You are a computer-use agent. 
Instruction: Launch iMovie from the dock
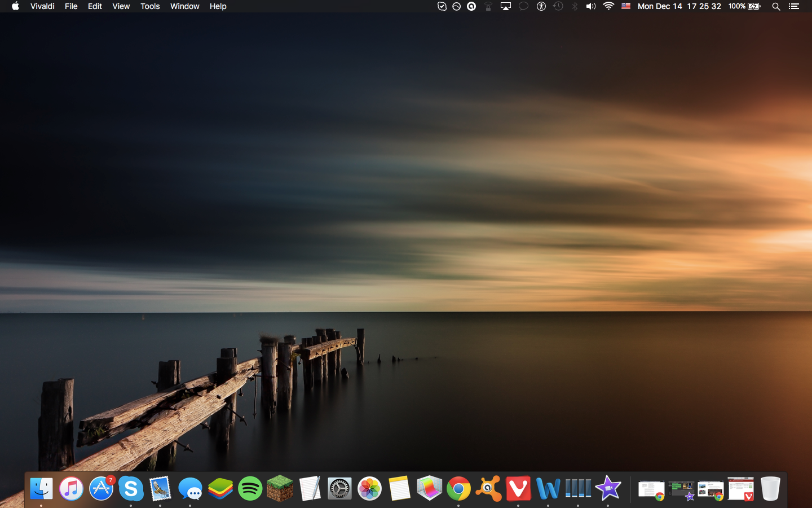608,488
